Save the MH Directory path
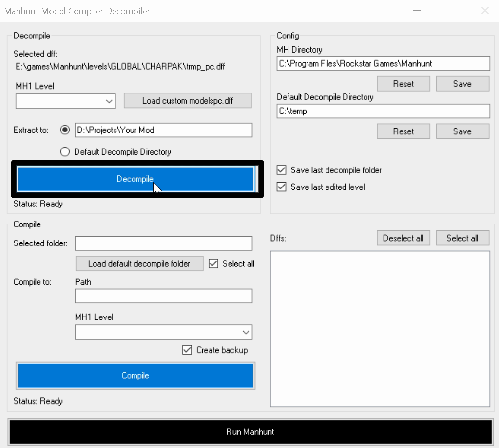 tap(462, 84)
